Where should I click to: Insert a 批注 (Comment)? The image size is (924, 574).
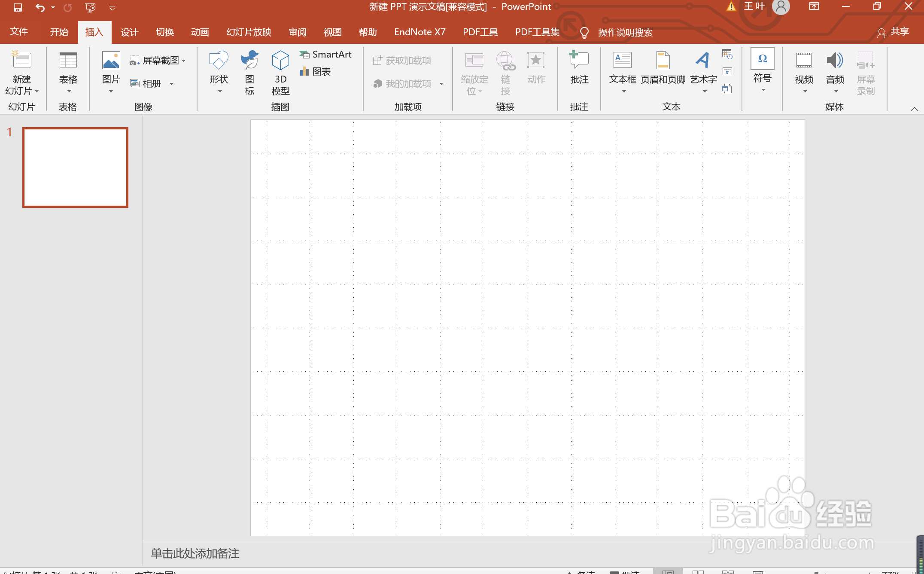point(579,61)
